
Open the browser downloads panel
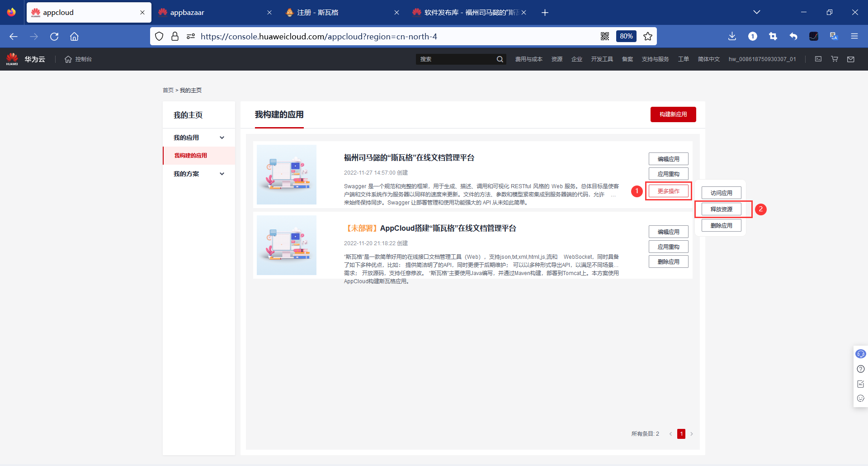coord(732,37)
